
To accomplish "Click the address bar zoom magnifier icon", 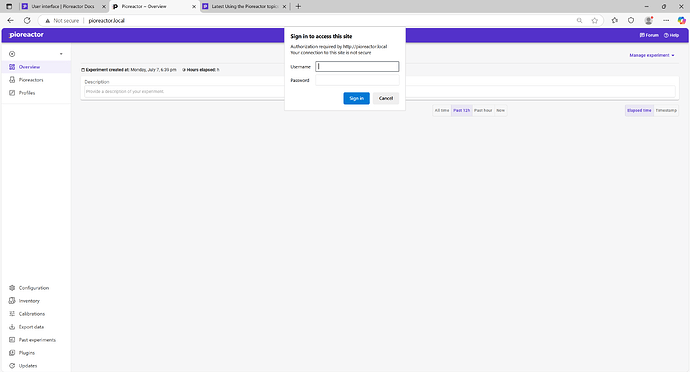I will pos(579,20).
